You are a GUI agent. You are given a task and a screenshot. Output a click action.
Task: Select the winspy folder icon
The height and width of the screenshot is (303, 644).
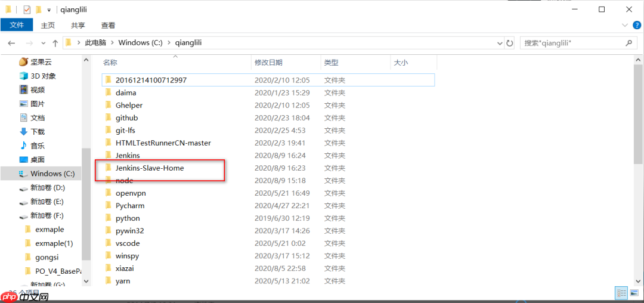pos(109,255)
